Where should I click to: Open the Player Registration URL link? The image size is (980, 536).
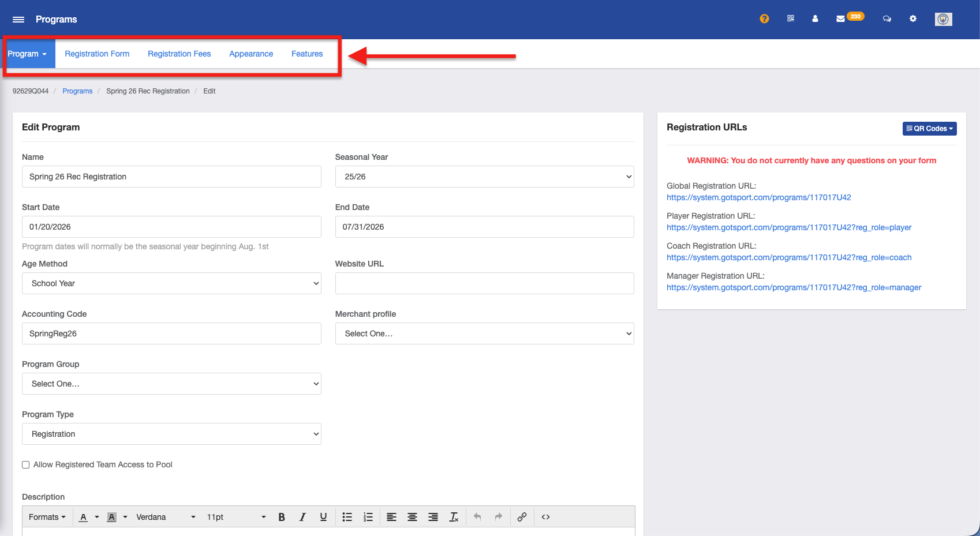coord(789,227)
